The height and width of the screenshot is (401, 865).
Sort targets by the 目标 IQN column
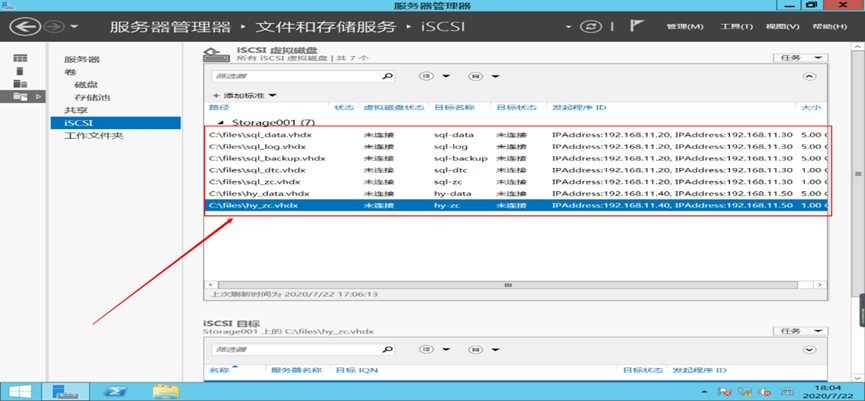coord(357,370)
